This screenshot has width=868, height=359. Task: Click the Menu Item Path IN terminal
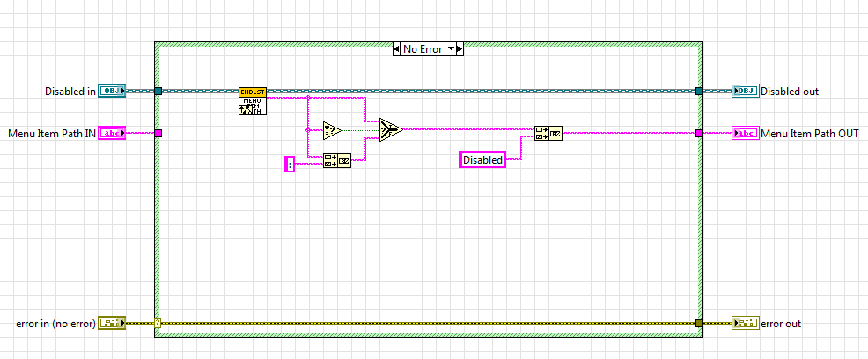[112, 134]
